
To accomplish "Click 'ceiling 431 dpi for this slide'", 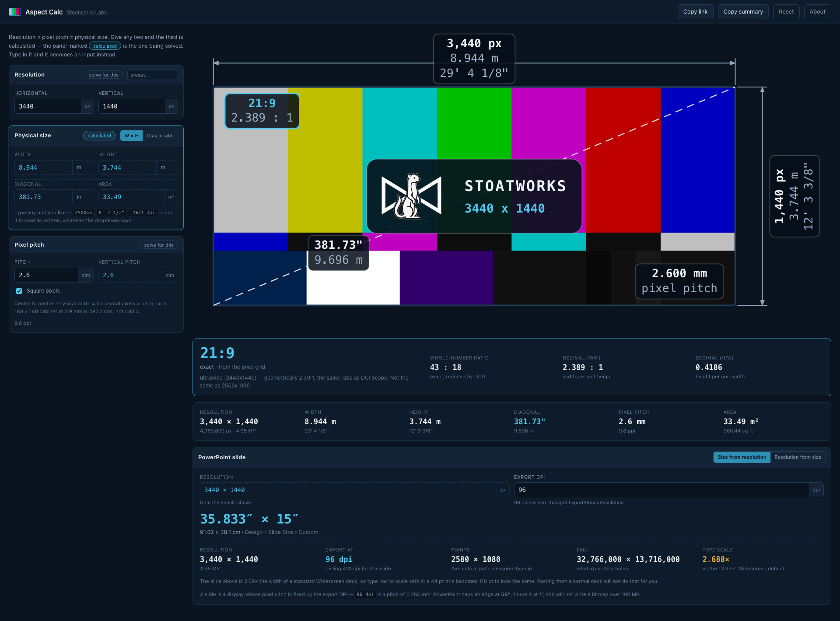I will 358,569.
